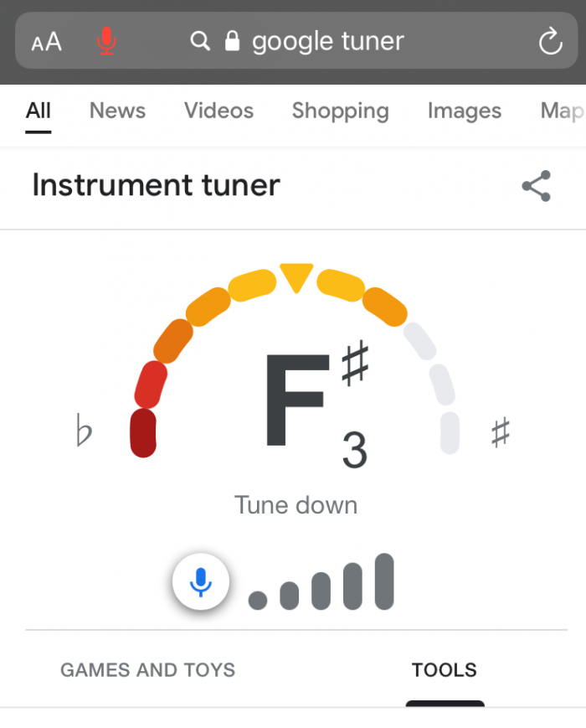Click the flat symbol left of gauge
Screen dimensions: 586x728
pyautogui.click(x=83, y=432)
